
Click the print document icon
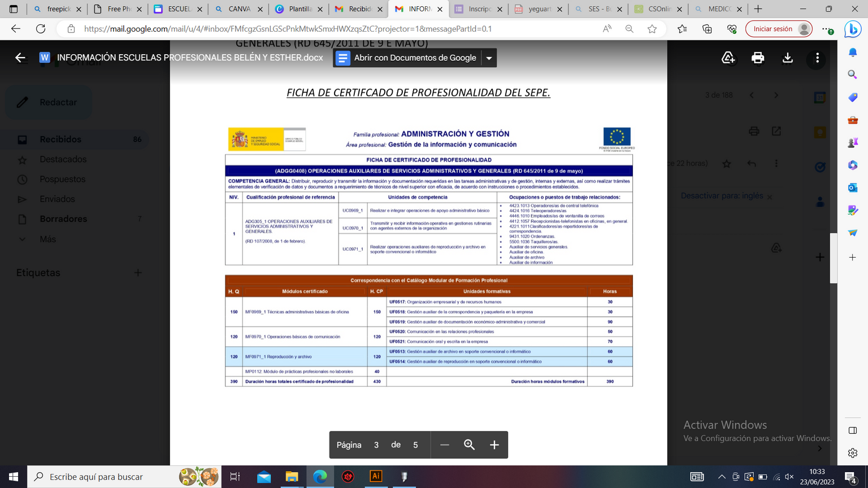pos(758,58)
